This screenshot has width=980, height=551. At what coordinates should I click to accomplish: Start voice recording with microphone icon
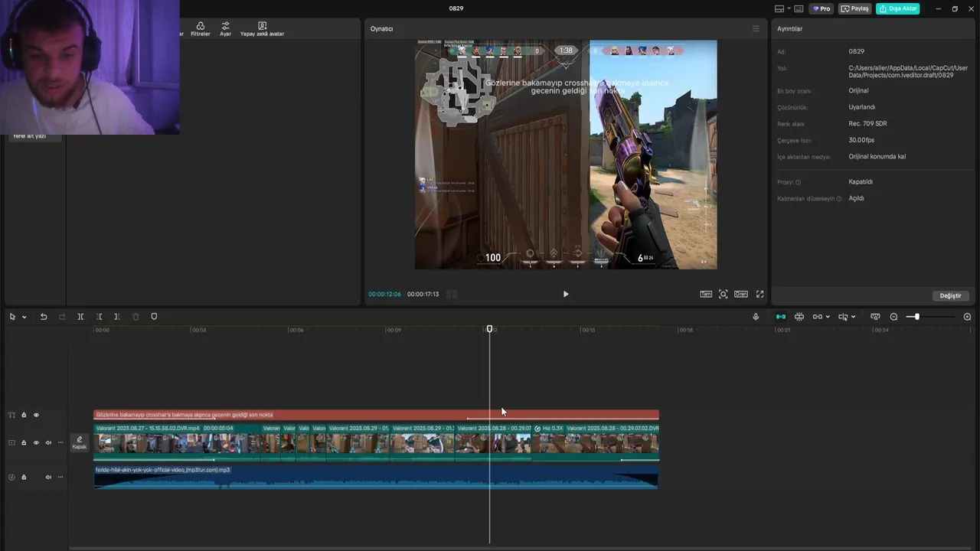756,317
